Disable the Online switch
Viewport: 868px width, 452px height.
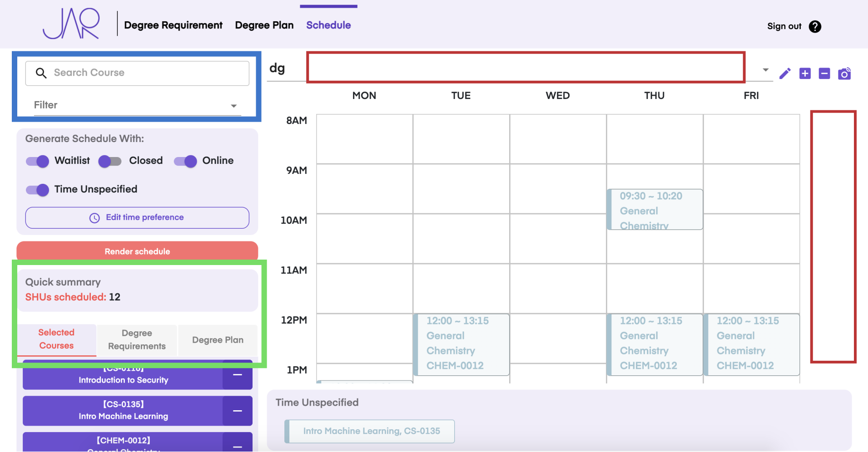[185, 161]
